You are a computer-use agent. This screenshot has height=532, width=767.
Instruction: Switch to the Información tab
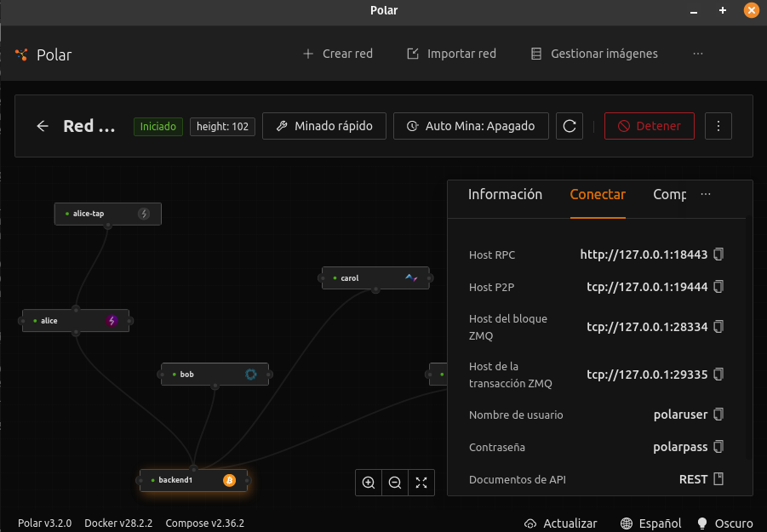pos(505,195)
